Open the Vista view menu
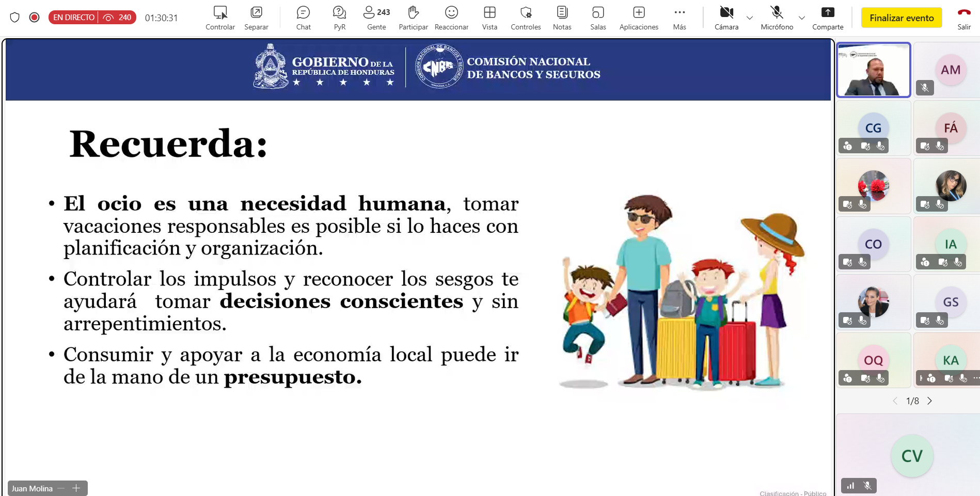980x496 pixels. [489, 18]
